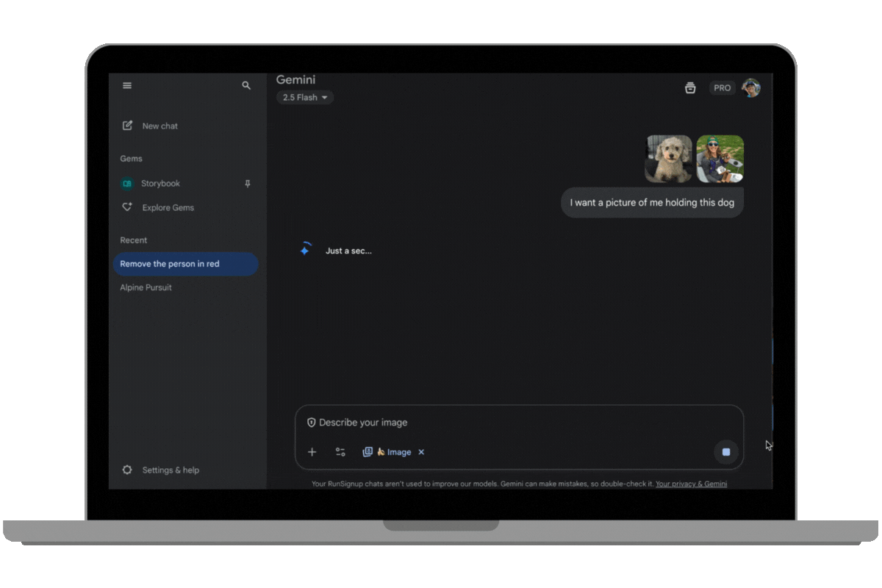Expand the 2.5 Flash model dropdown
Viewport: 882px width, 588px height.
[x=305, y=97]
